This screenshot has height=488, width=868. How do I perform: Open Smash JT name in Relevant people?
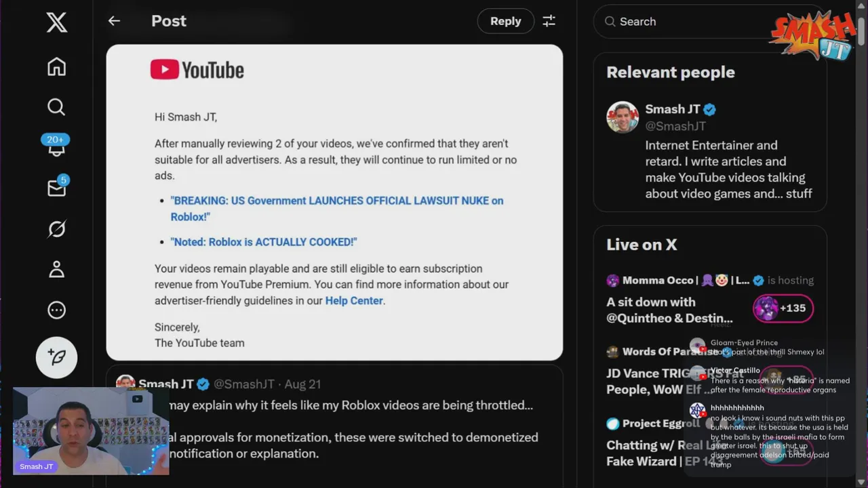pos(673,109)
